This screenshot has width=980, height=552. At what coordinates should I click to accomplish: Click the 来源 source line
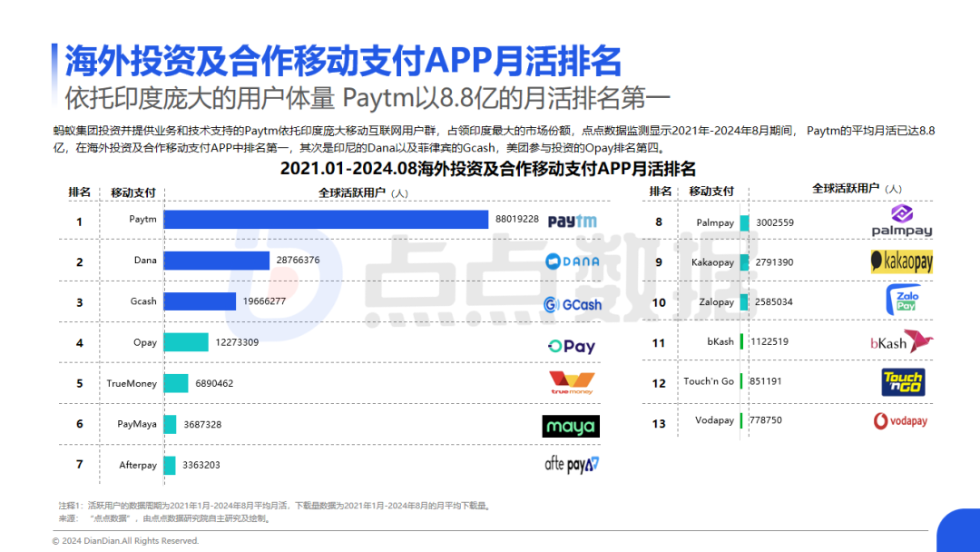[x=165, y=518]
